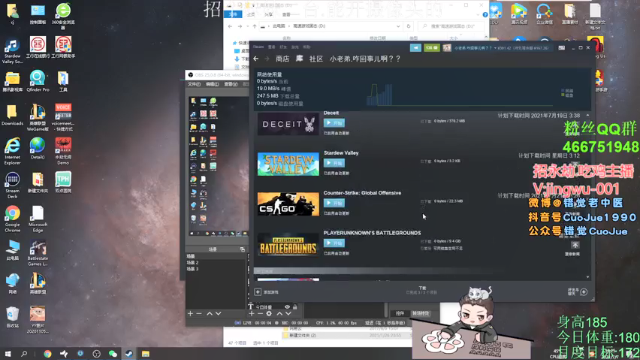This screenshot has width=640, height=360.
Task: Refresh the File Explorer window
Action: [408, 26]
